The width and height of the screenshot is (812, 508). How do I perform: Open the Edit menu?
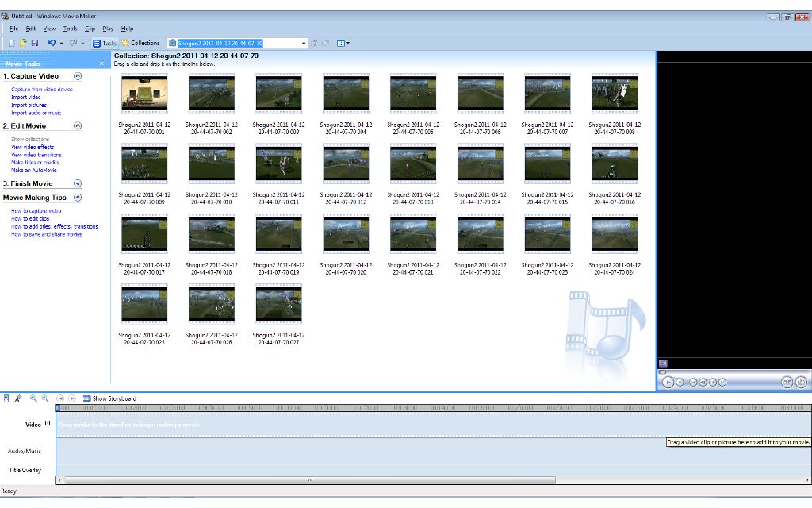(31, 29)
